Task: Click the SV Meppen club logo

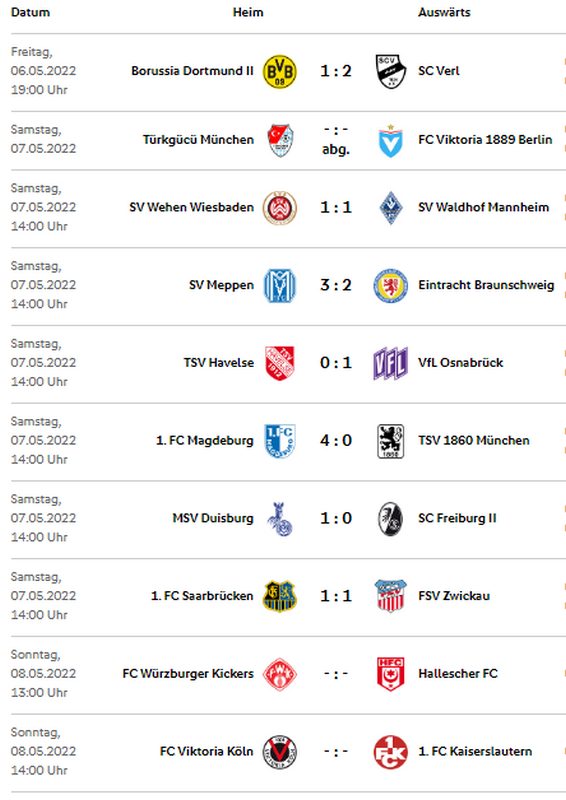Action: click(x=280, y=285)
